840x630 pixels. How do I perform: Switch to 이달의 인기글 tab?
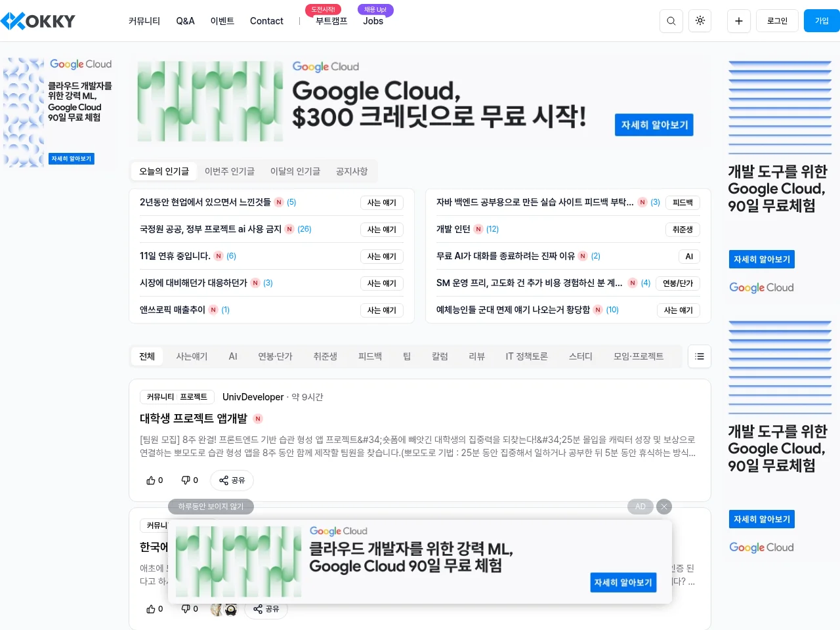click(295, 171)
